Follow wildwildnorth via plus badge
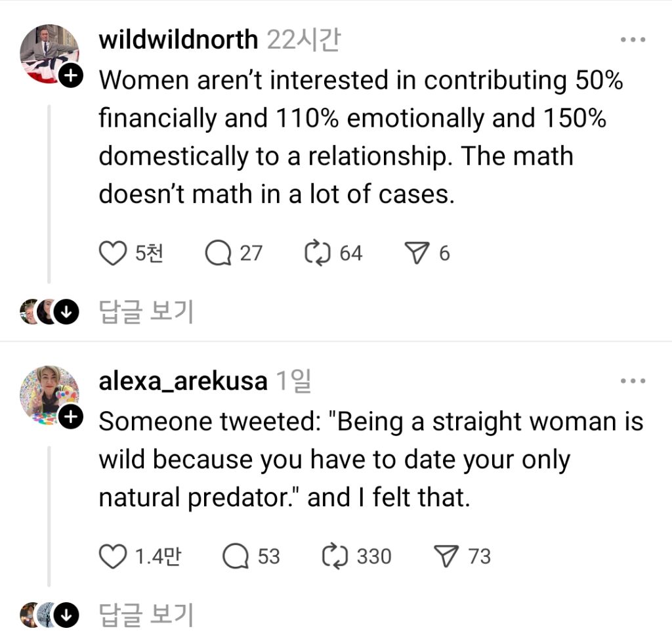The width and height of the screenshot is (672, 639). pos(70,77)
